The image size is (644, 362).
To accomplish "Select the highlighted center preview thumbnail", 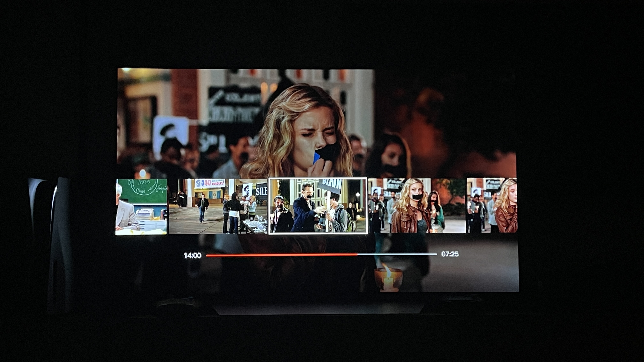I will coord(318,206).
